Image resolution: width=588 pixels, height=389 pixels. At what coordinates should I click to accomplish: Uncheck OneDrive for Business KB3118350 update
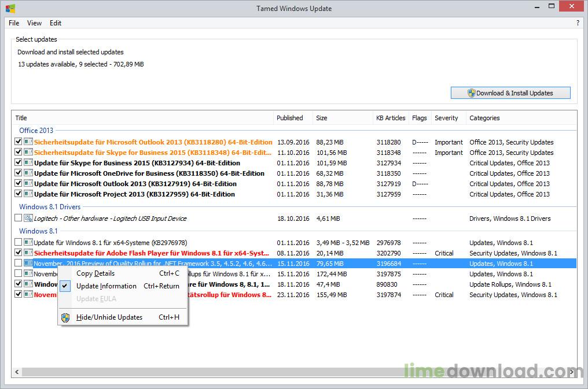(x=18, y=173)
